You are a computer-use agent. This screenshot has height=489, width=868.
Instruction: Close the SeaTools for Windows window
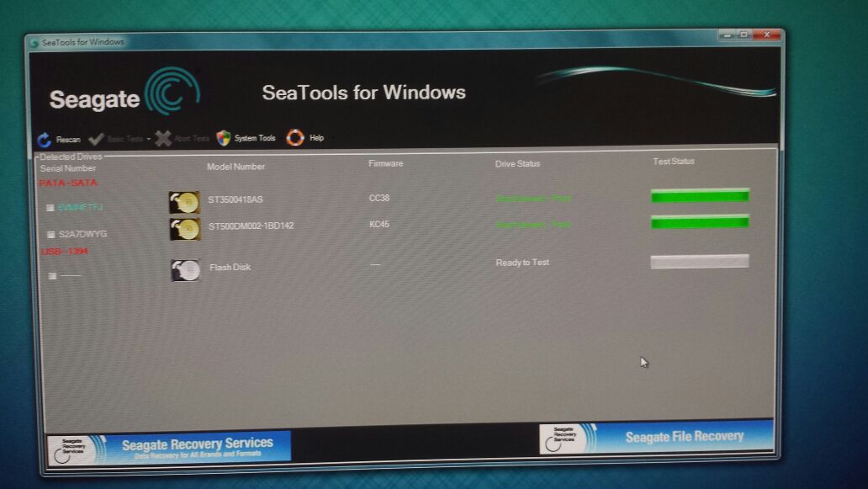[x=767, y=35]
